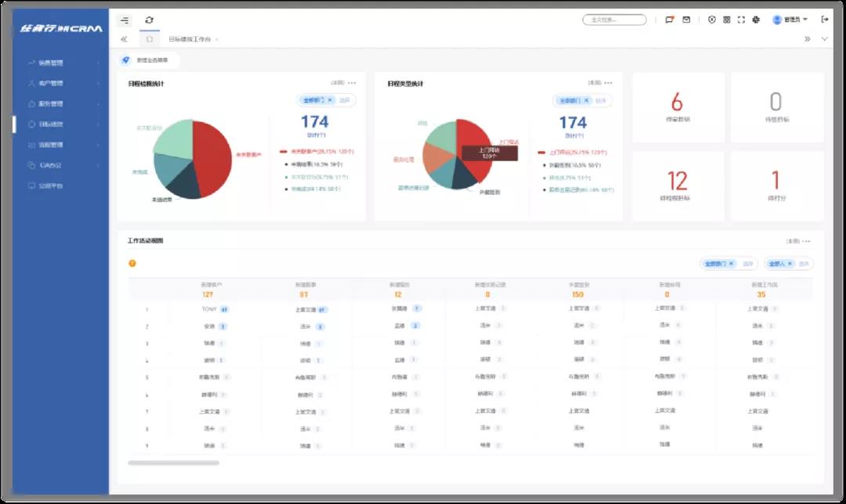Click the logout icon at top right
This screenshot has height=504, width=846.
[x=824, y=20]
